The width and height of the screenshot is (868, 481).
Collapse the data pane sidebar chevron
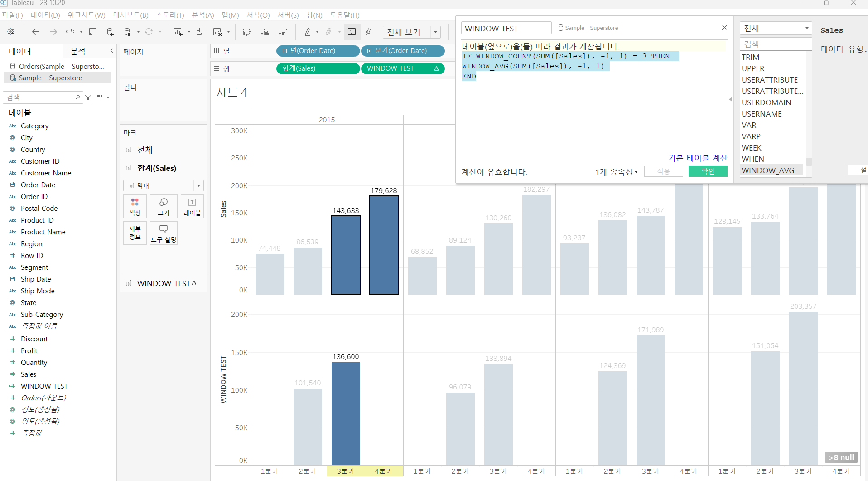(x=111, y=51)
